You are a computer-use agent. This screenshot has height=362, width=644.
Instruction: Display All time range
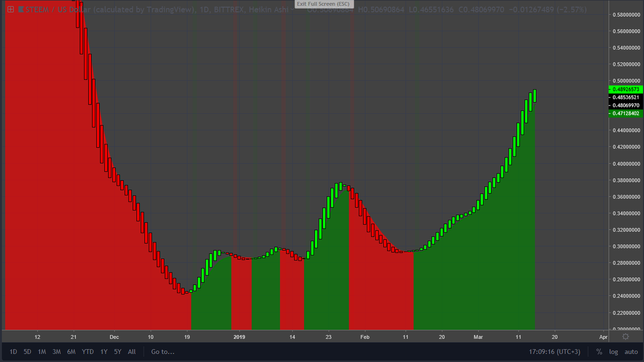pyautogui.click(x=132, y=351)
